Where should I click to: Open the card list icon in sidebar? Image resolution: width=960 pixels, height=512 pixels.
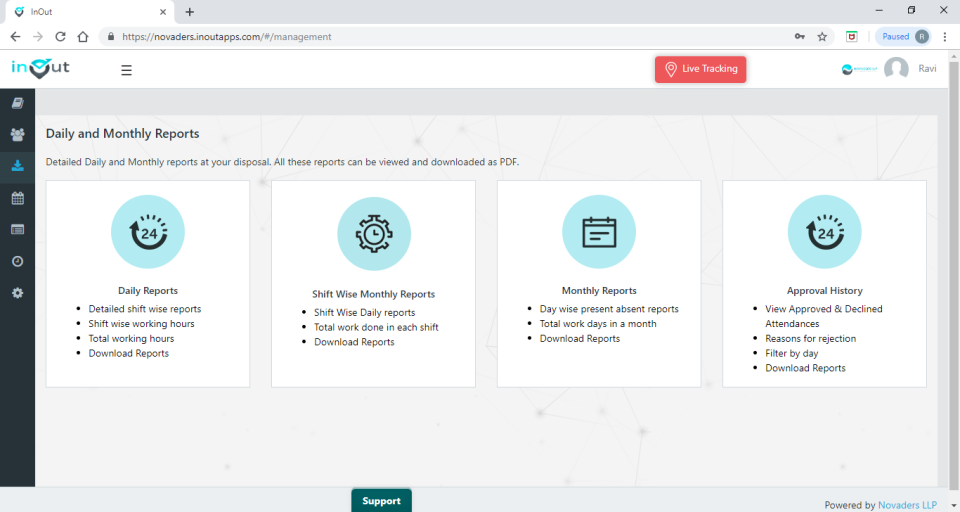(x=18, y=230)
